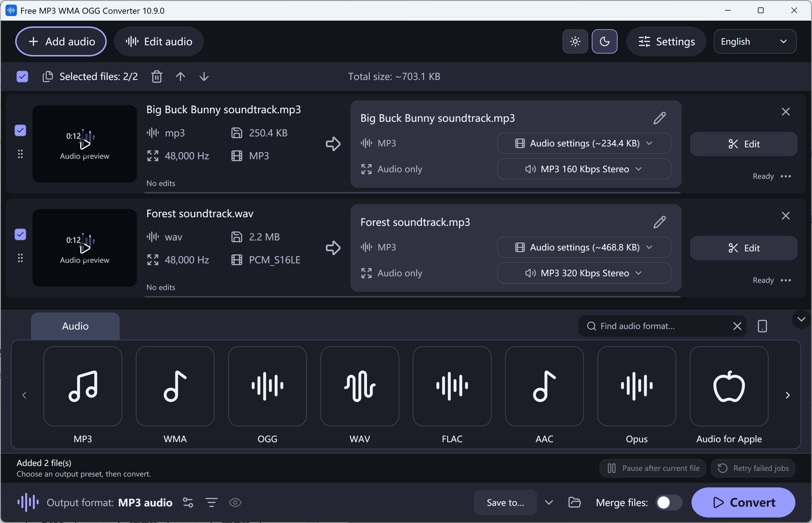The height and width of the screenshot is (523, 812).
Task: Move selected files up with arrow icon
Action: pyautogui.click(x=181, y=77)
